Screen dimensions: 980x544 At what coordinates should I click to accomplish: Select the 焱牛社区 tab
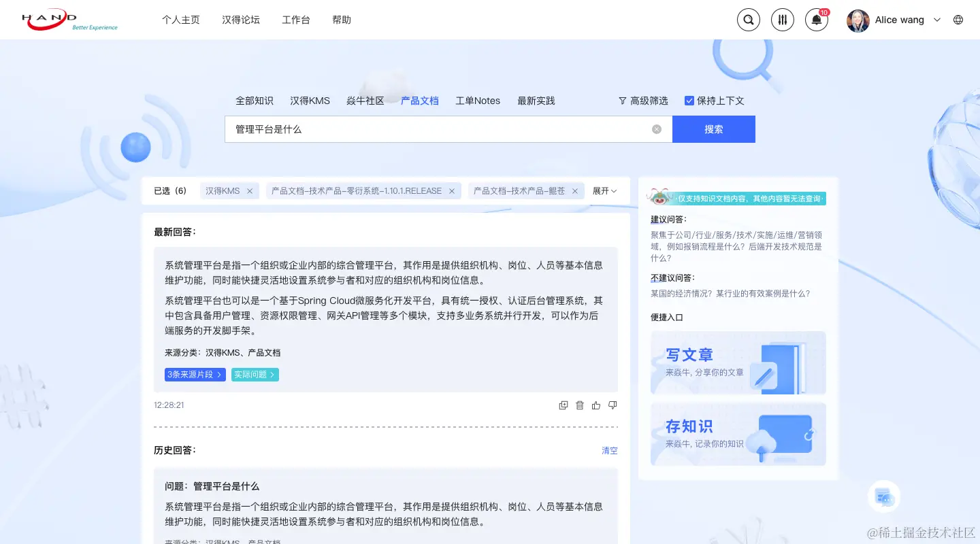coord(365,101)
